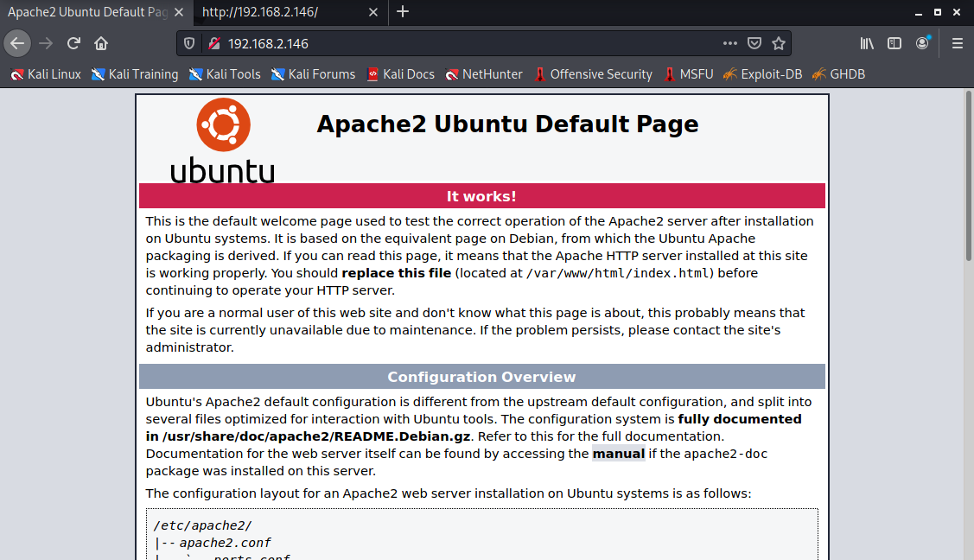Save page to Pocket

754,43
